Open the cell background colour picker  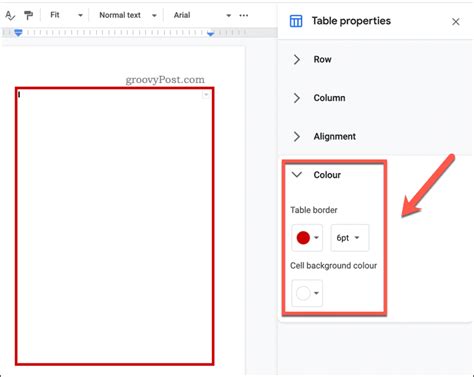(x=307, y=293)
